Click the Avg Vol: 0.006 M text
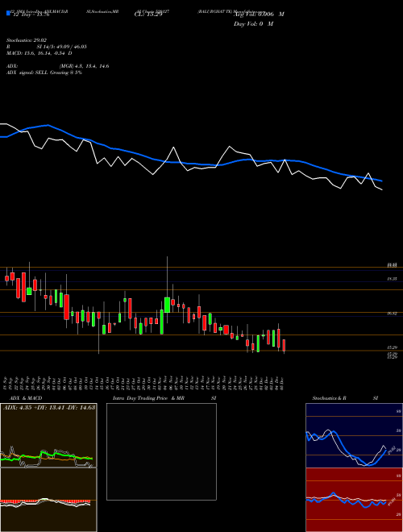 (259, 15)
